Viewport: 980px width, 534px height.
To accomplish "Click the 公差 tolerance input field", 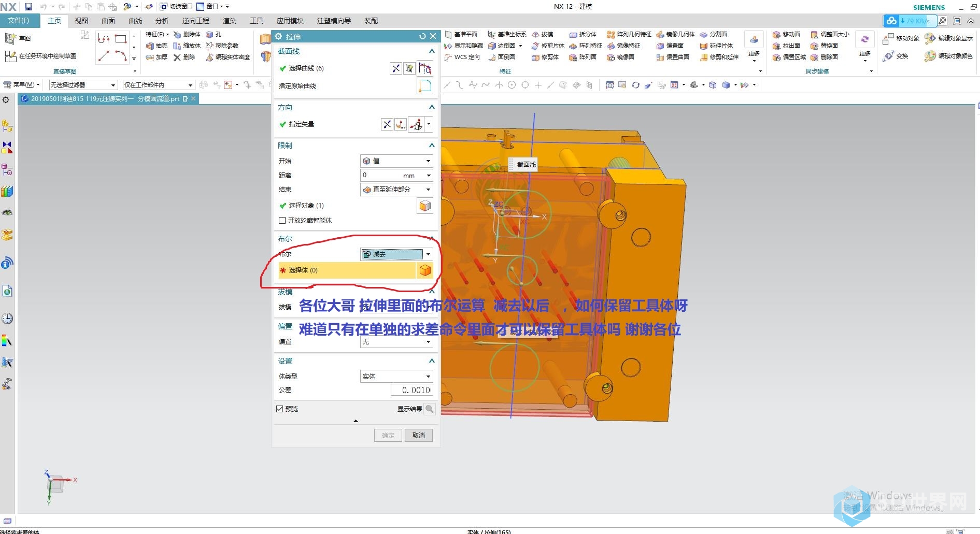I will coord(412,390).
